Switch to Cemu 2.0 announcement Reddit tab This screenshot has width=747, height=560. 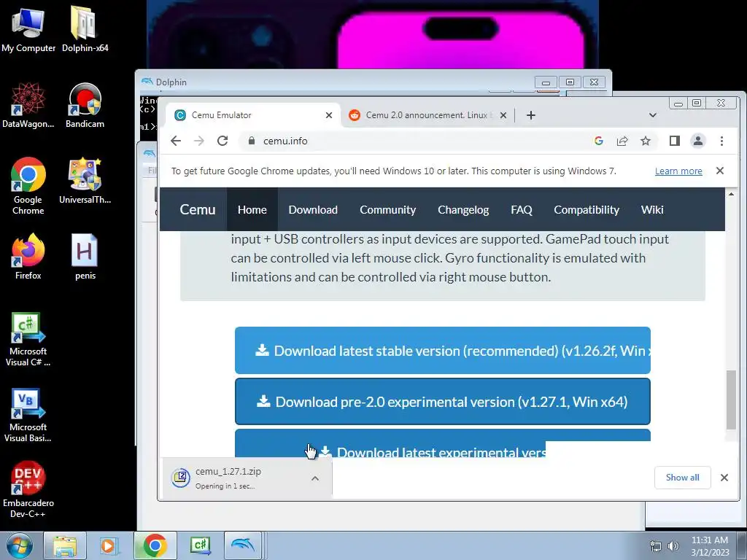click(x=427, y=115)
